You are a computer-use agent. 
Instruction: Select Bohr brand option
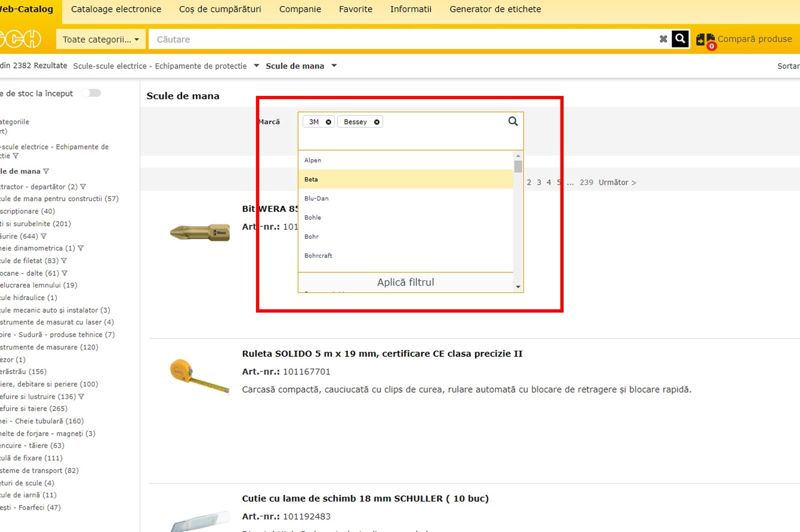pyautogui.click(x=406, y=236)
